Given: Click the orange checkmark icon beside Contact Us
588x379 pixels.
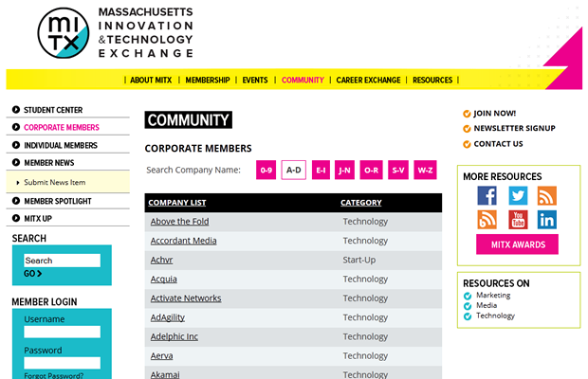Looking at the screenshot, I should tap(467, 144).
